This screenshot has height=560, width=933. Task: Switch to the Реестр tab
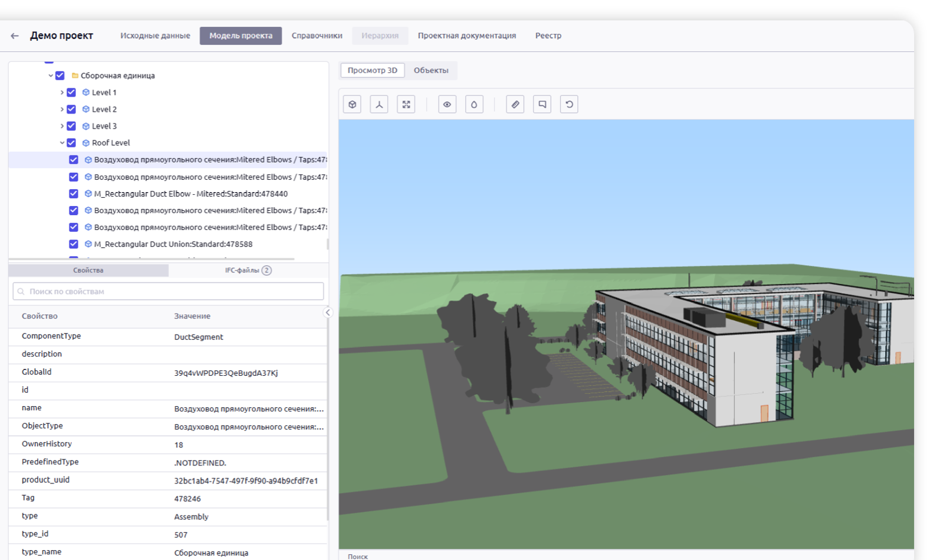(x=548, y=35)
